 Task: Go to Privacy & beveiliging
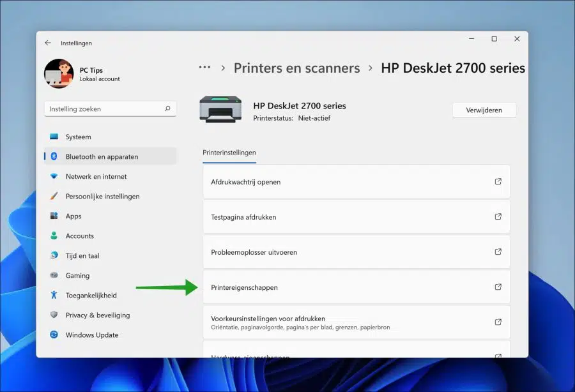(x=110, y=315)
